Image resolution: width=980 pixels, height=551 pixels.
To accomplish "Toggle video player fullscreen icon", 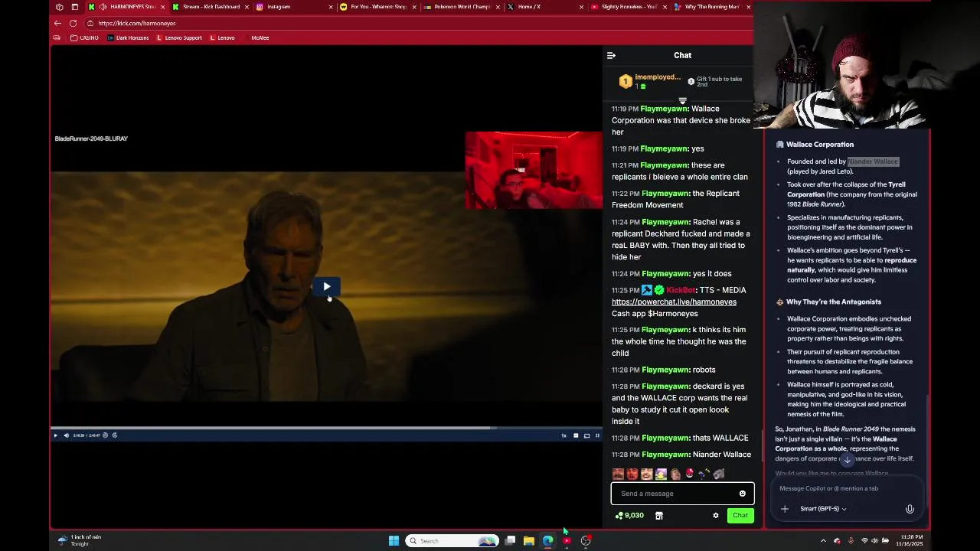I will 597,435.
